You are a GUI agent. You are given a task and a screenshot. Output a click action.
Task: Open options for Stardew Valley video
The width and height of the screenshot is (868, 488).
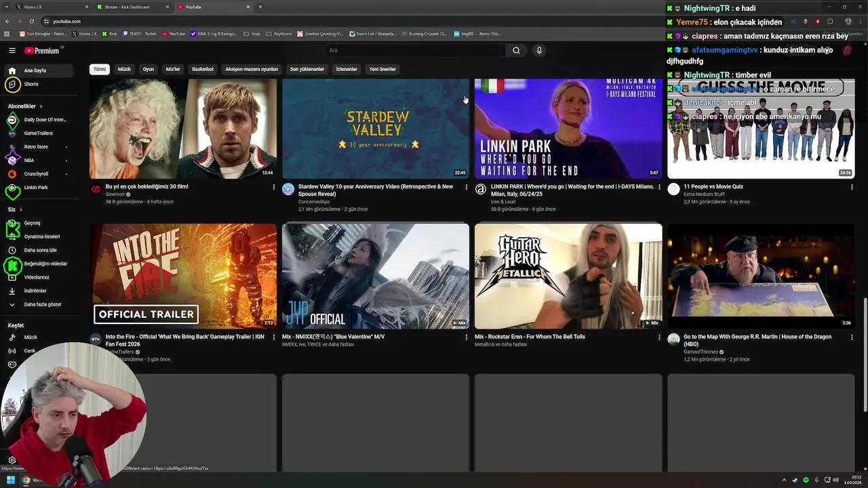point(466,187)
